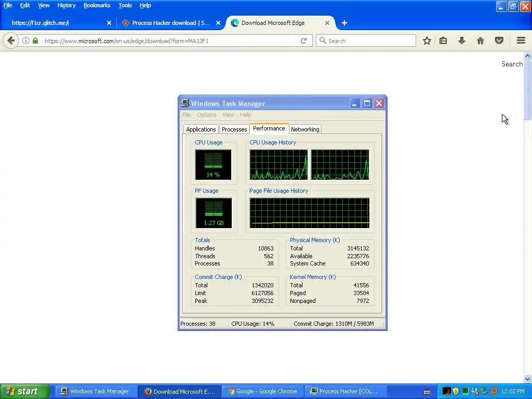Click the Page File Usage History graph
The image size is (532, 399).
point(310,213)
